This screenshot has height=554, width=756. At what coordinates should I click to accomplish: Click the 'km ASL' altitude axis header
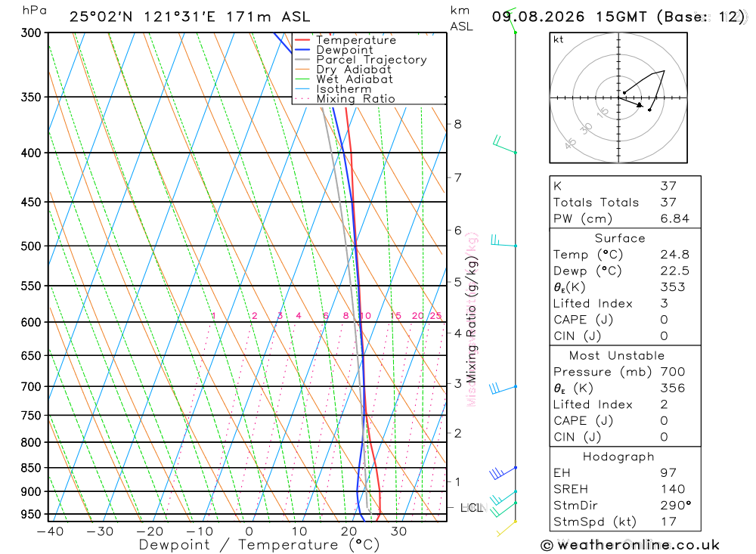click(461, 18)
